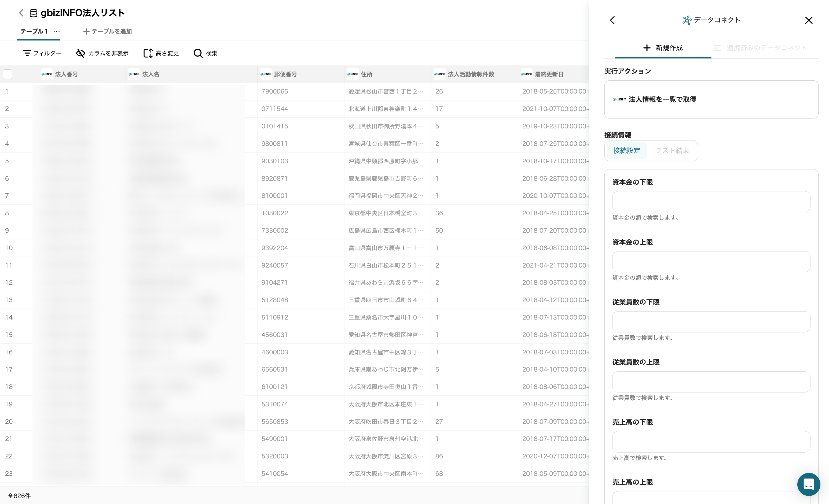The image size is (829, 504).
Task: Close the データコネクト side panel
Action: (x=809, y=20)
